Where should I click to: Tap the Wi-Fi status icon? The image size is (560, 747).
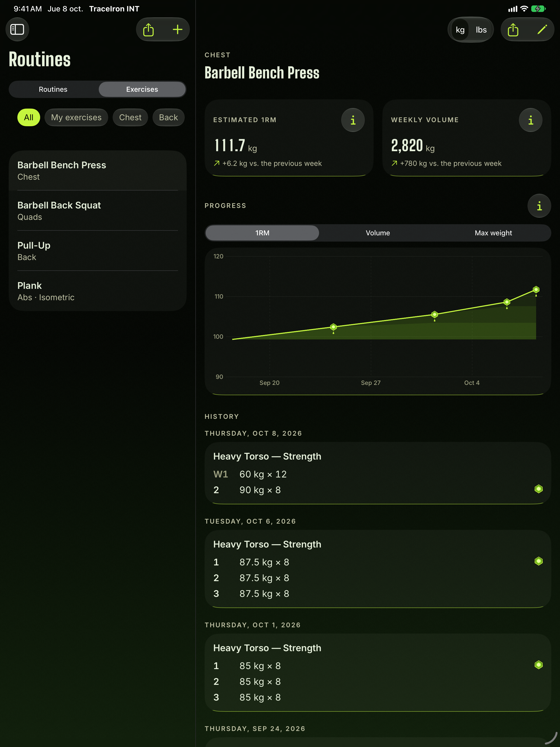click(524, 9)
